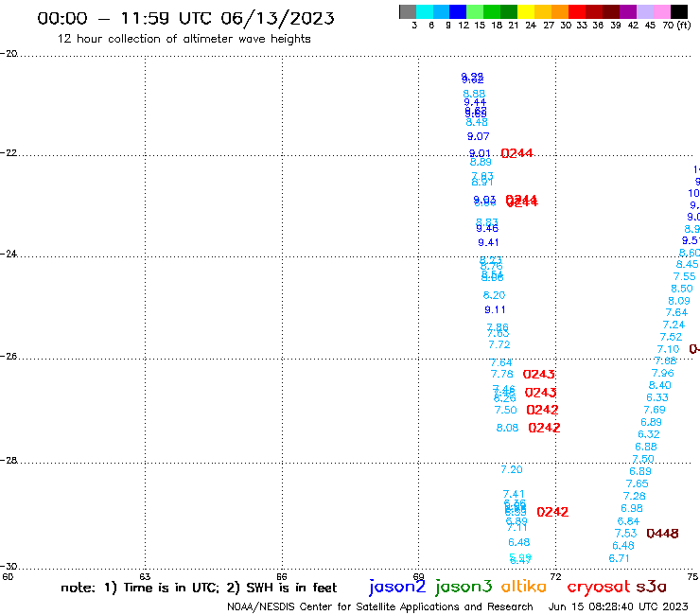700x615 pixels.
Task: Click the '(ft)' unit label in the legend
Action: (x=684, y=25)
